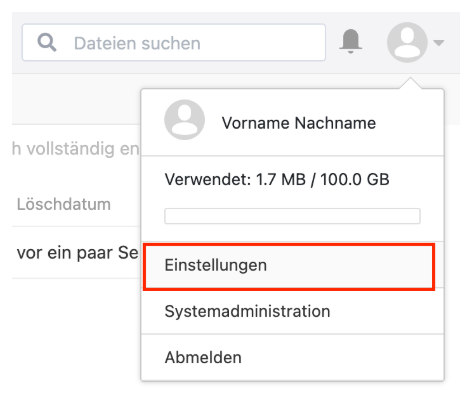
Task: Open notifications via the bell icon
Action: [351, 41]
